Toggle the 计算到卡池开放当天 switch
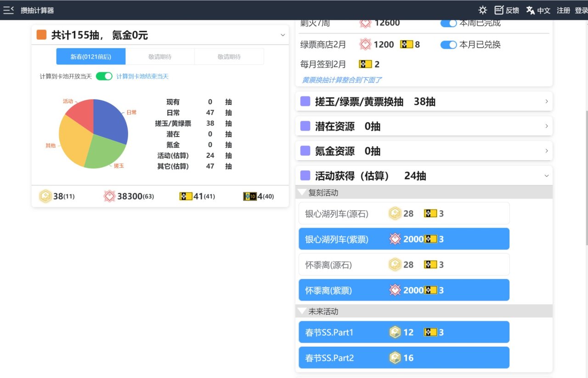This screenshot has height=378, width=588. [104, 76]
